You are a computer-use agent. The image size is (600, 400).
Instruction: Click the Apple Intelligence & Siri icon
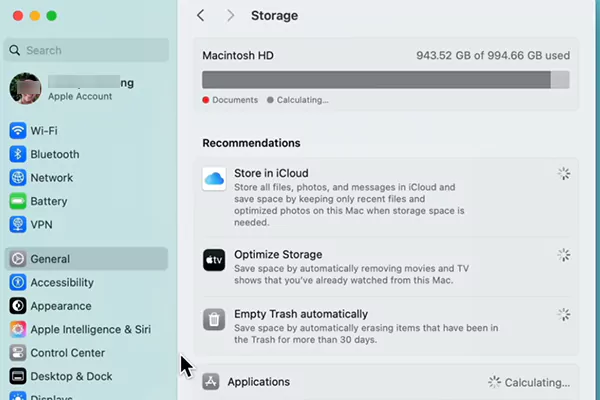18,329
